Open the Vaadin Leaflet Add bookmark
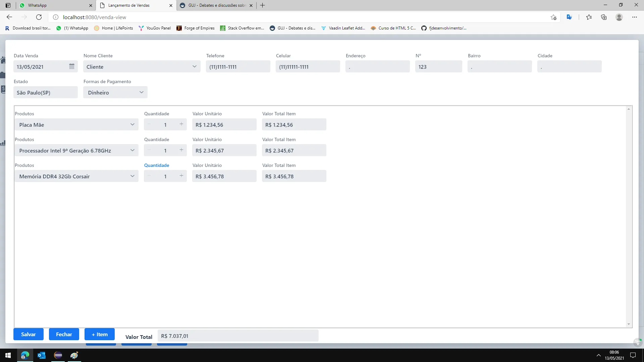This screenshot has width=644, height=362. pyautogui.click(x=343, y=28)
